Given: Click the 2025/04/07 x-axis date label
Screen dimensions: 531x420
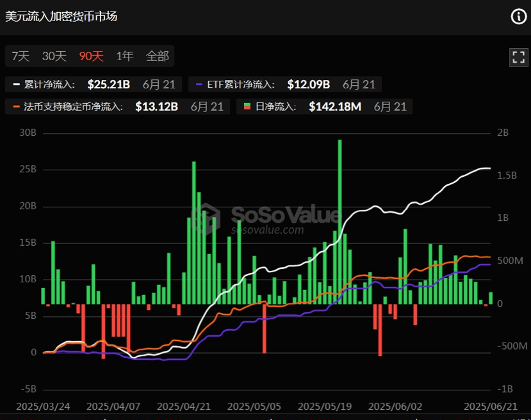Looking at the screenshot, I should click(x=113, y=406).
